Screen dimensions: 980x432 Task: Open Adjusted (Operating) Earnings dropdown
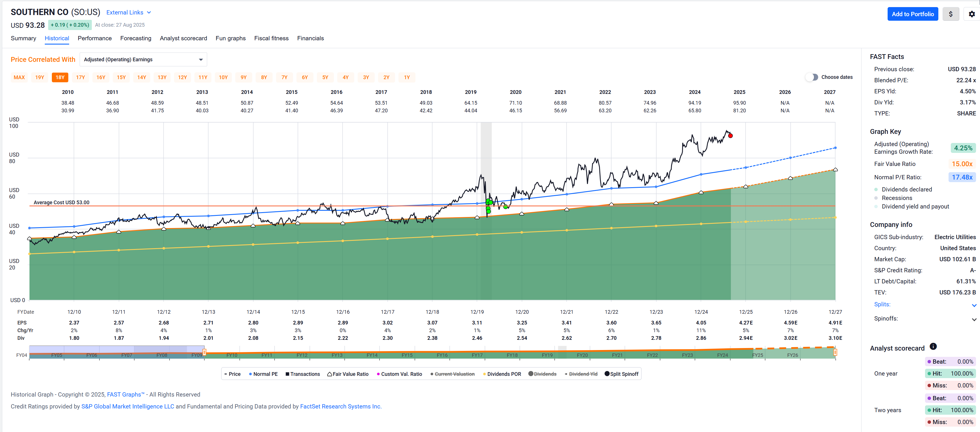coord(143,59)
